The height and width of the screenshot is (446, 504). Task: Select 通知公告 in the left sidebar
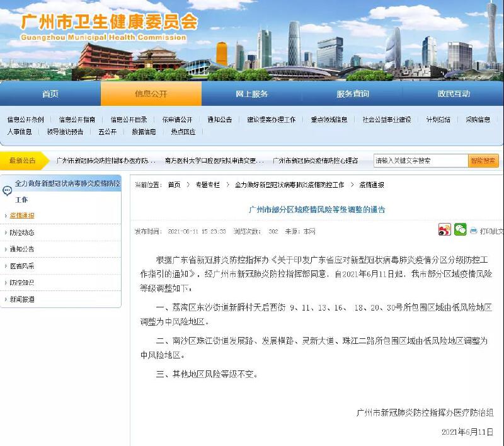(x=22, y=249)
